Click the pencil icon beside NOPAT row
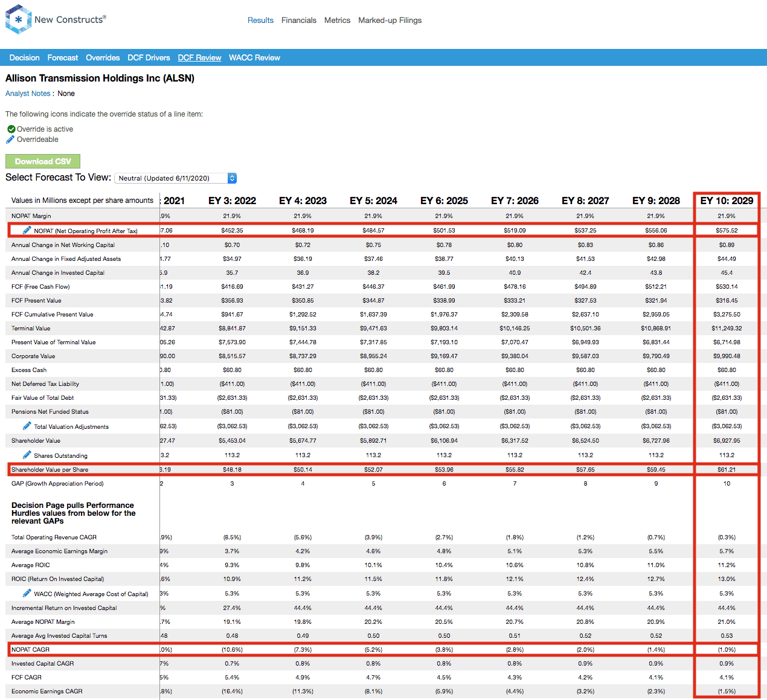 pos(27,230)
